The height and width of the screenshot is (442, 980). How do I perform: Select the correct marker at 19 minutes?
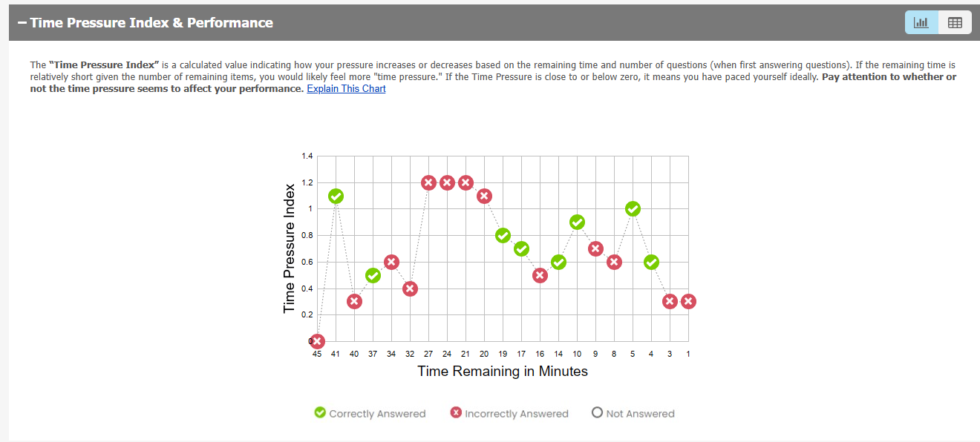(x=503, y=236)
